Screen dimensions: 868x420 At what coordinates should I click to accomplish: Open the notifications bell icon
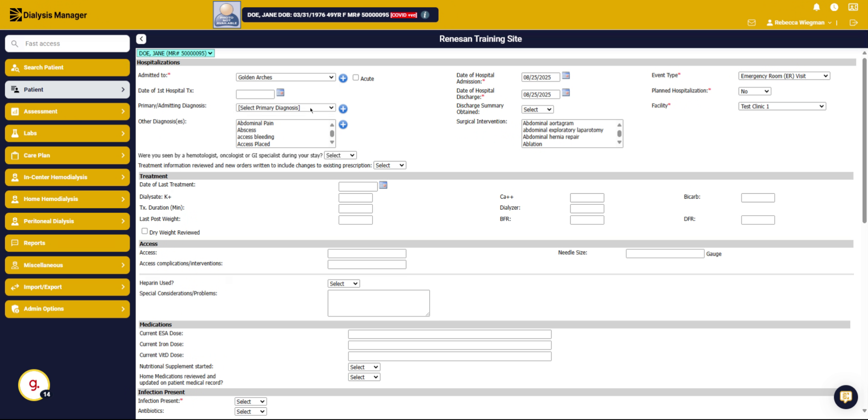816,7
